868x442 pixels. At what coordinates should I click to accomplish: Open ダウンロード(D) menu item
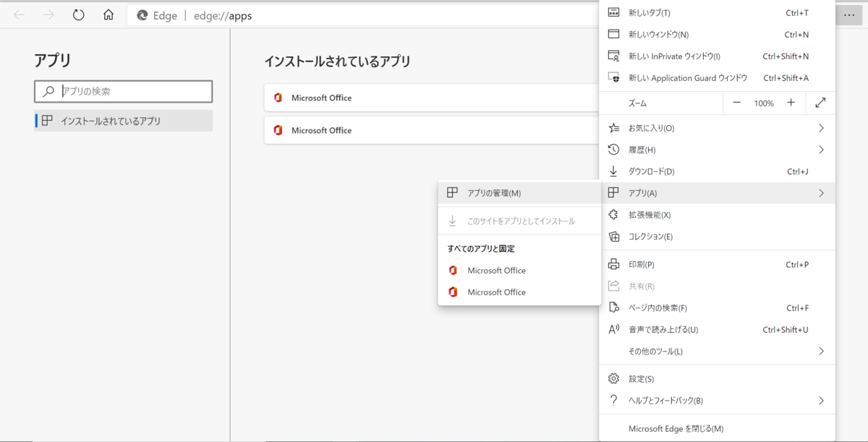click(x=718, y=171)
